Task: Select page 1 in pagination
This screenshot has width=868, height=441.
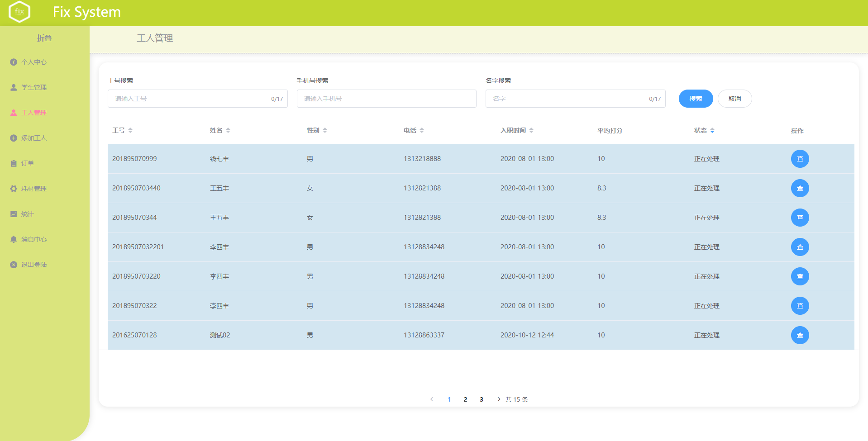Action: click(x=449, y=399)
